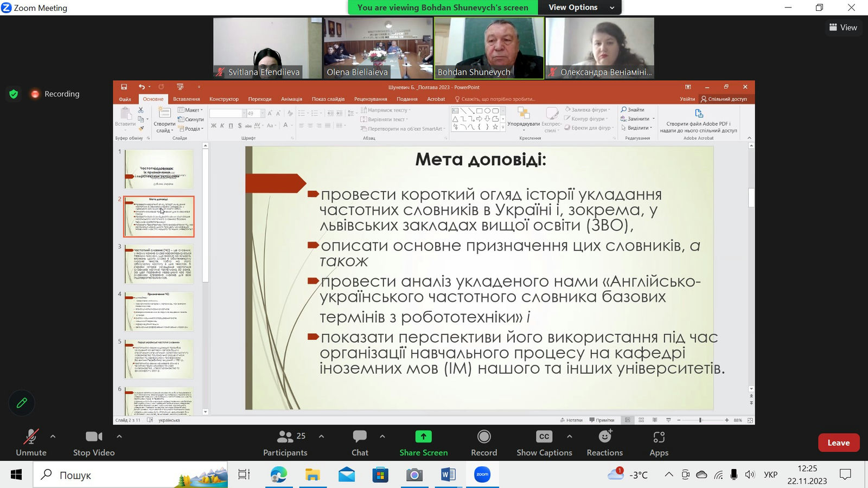Open the Chat panel
868x488 pixels.
point(360,442)
